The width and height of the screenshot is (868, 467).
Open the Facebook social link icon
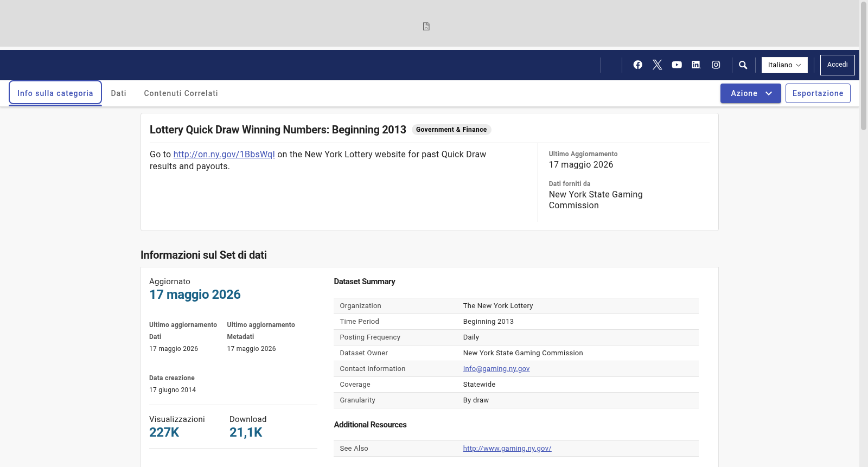click(x=638, y=65)
